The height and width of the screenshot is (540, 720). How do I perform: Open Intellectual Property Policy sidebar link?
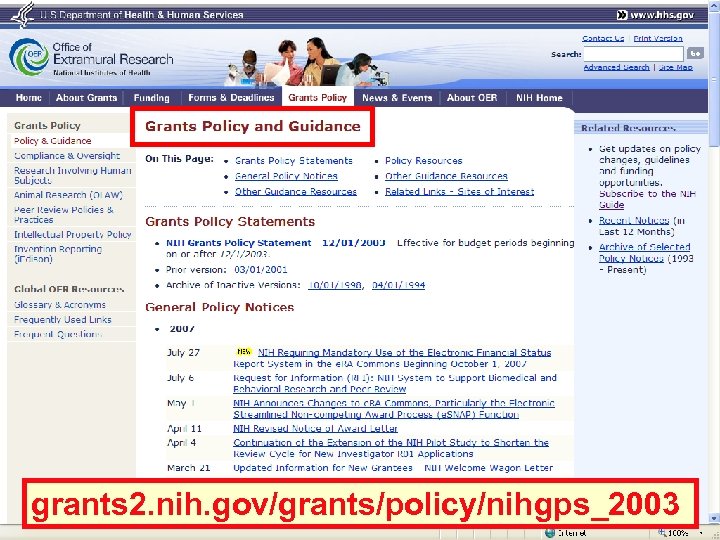(x=73, y=235)
